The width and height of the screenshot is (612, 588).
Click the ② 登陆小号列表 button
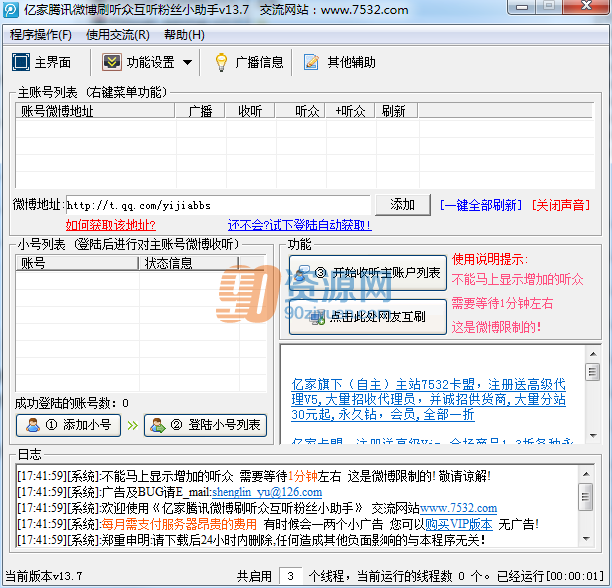[205, 425]
